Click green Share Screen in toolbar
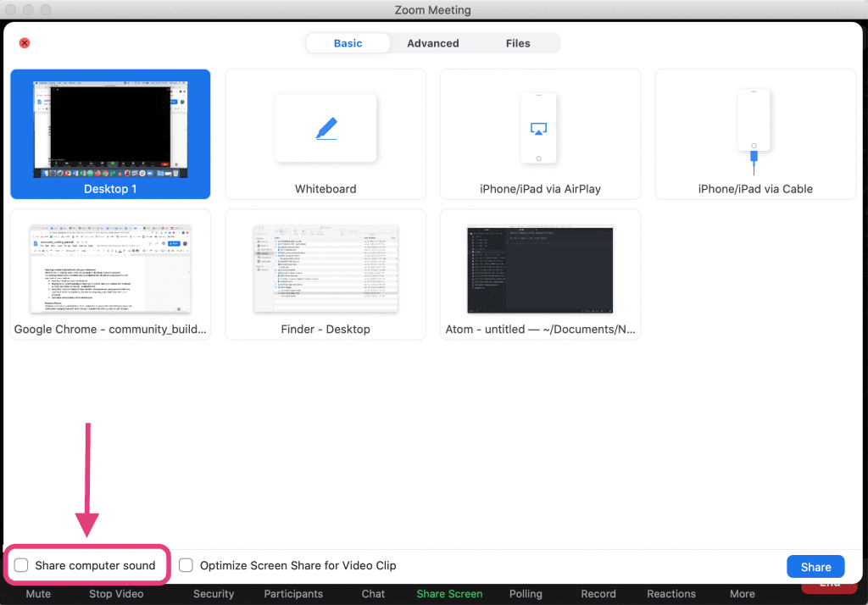Screen dimensions: 868x605 coord(449,593)
